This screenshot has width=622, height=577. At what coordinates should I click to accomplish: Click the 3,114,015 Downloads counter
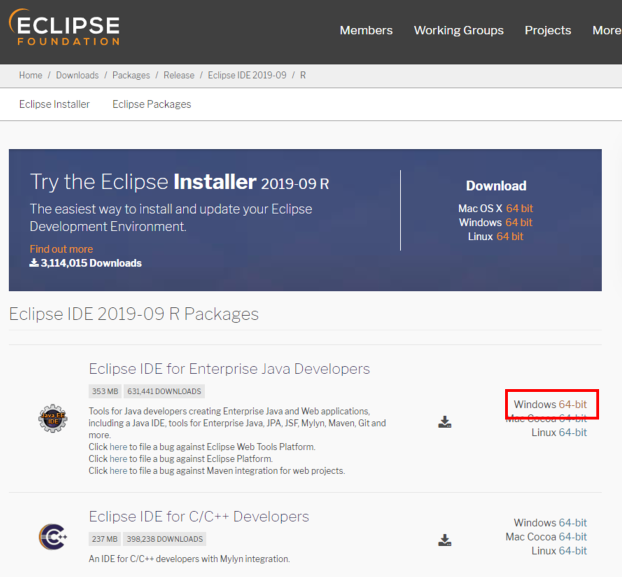(85, 263)
